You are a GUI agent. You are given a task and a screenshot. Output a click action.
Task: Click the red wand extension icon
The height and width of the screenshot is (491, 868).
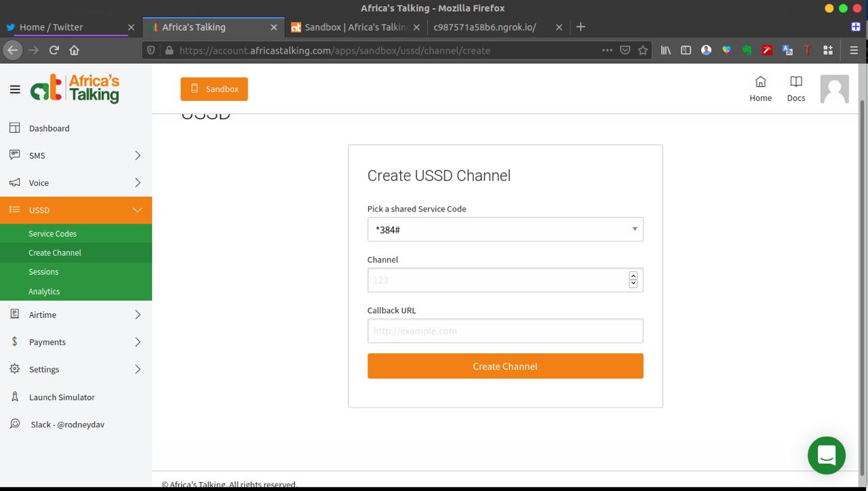767,50
